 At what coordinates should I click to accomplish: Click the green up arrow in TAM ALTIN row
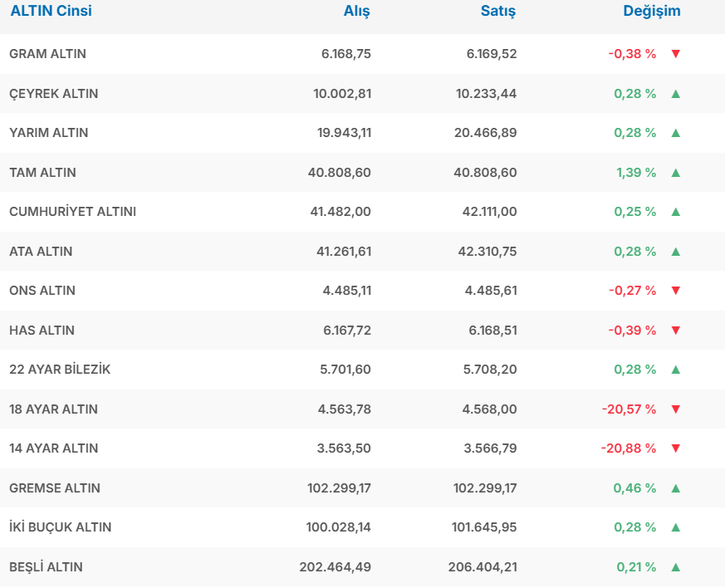coord(675,173)
